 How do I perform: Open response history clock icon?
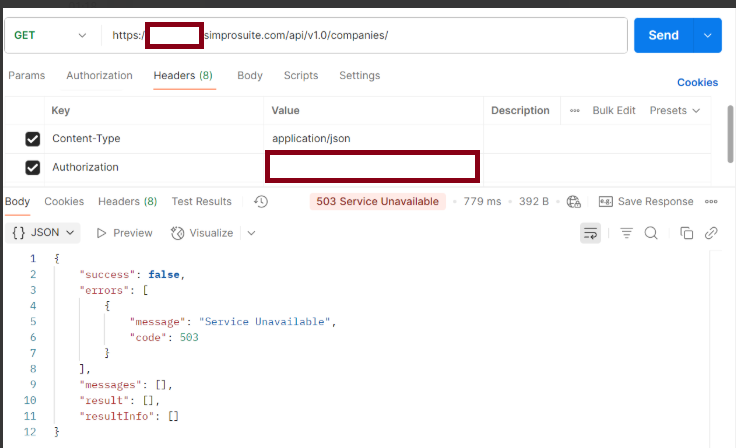coord(261,201)
